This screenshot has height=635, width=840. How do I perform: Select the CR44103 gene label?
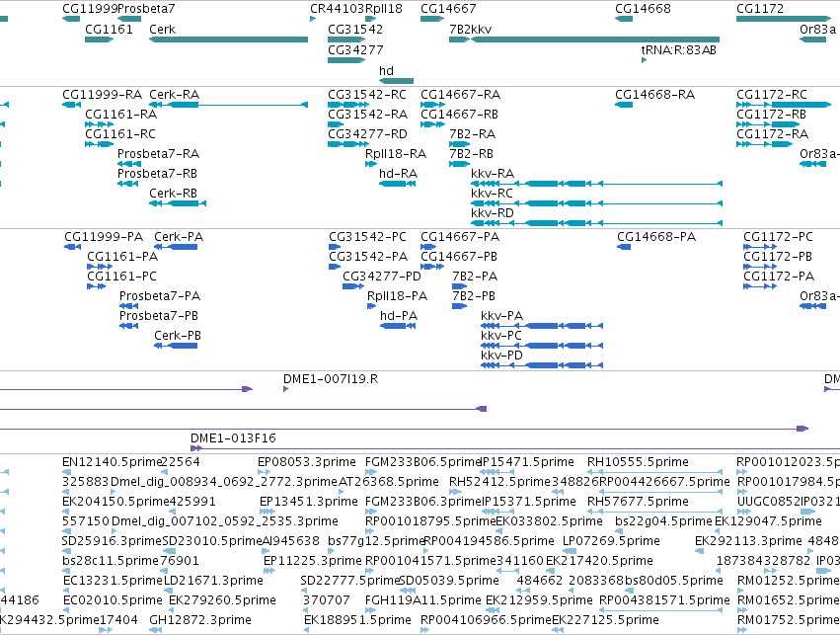pyautogui.click(x=337, y=9)
